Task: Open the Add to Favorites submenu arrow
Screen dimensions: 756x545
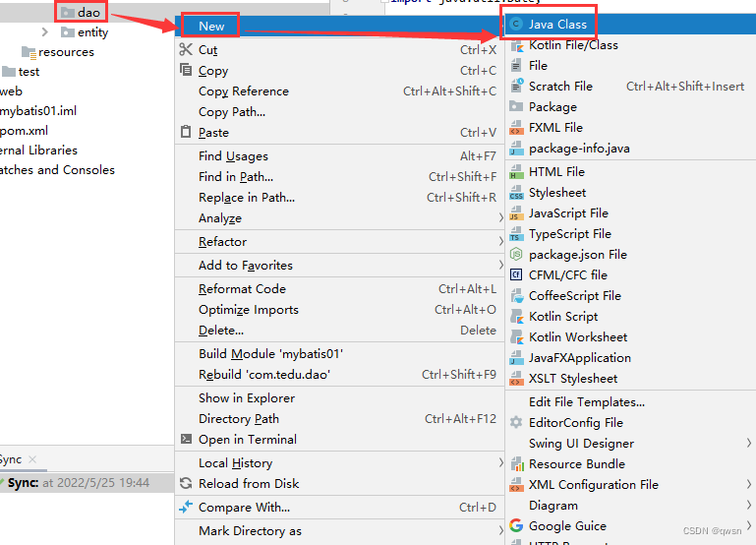Action: [500, 265]
